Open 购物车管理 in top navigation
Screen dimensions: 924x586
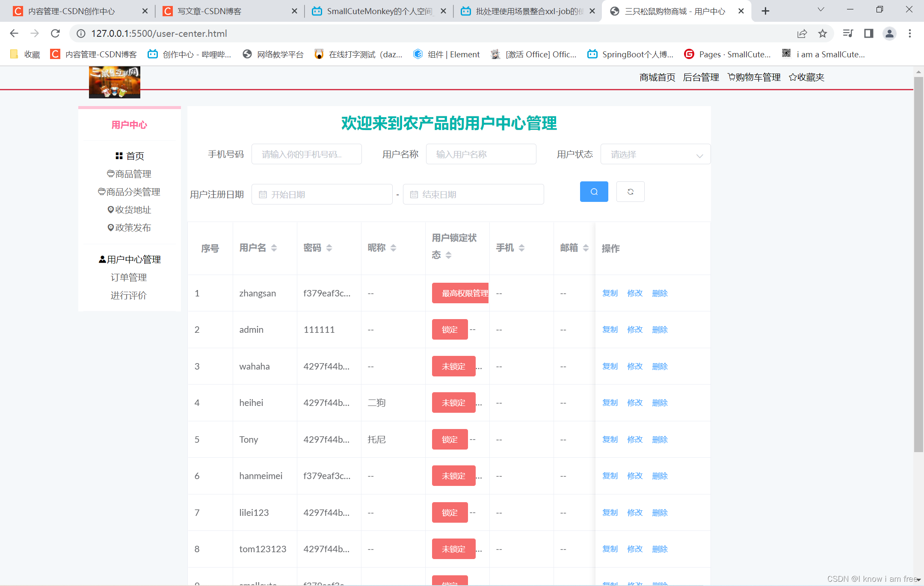(754, 77)
